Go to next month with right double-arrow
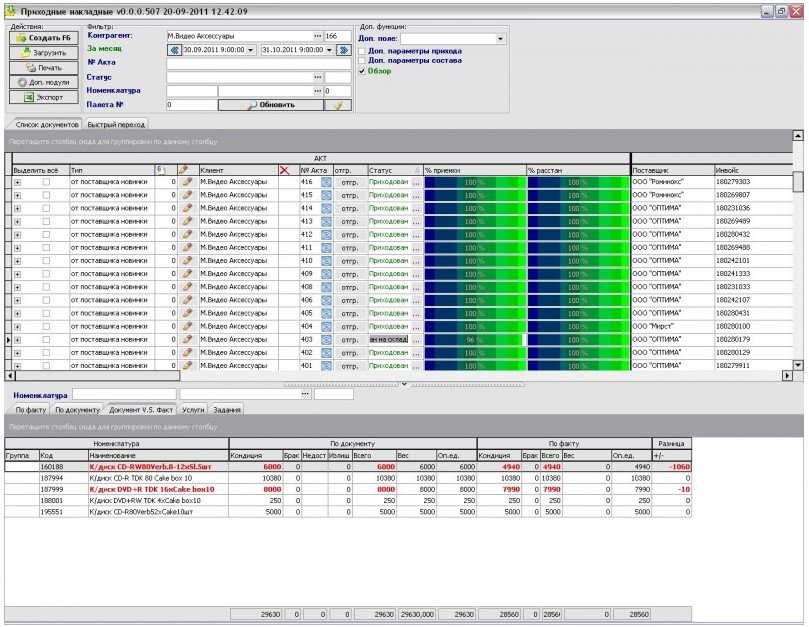Image resolution: width=809 pixels, height=627 pixels. click(344, 49)
